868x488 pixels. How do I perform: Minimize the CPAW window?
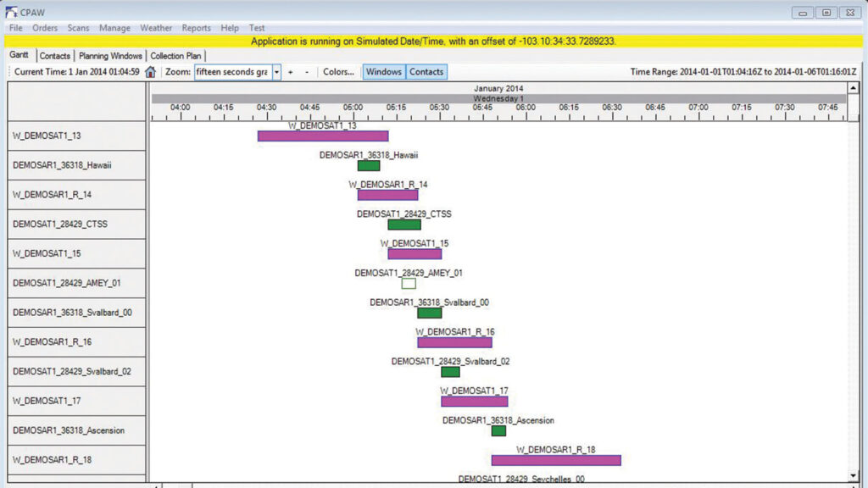pyautogui.click(x=802, y=12)
